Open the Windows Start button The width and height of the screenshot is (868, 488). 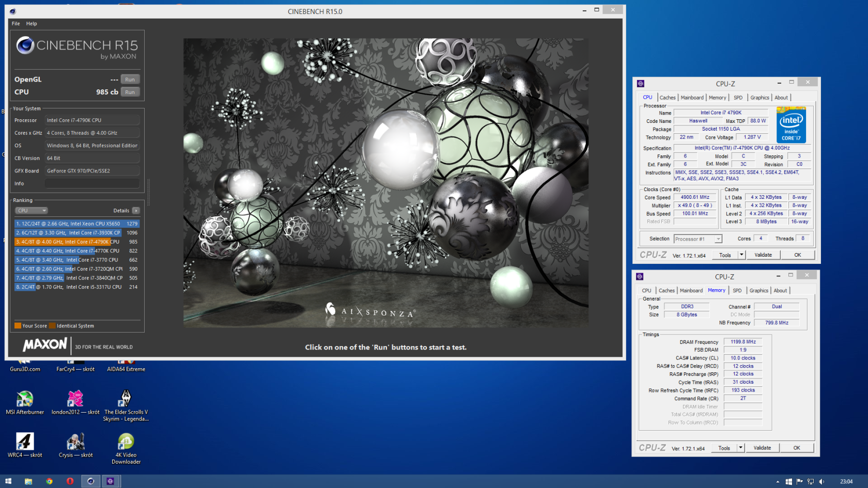[x=8, y=481]
